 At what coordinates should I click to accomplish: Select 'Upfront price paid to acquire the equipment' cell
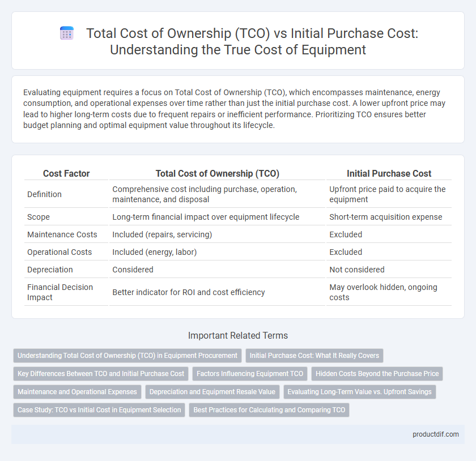389,194
